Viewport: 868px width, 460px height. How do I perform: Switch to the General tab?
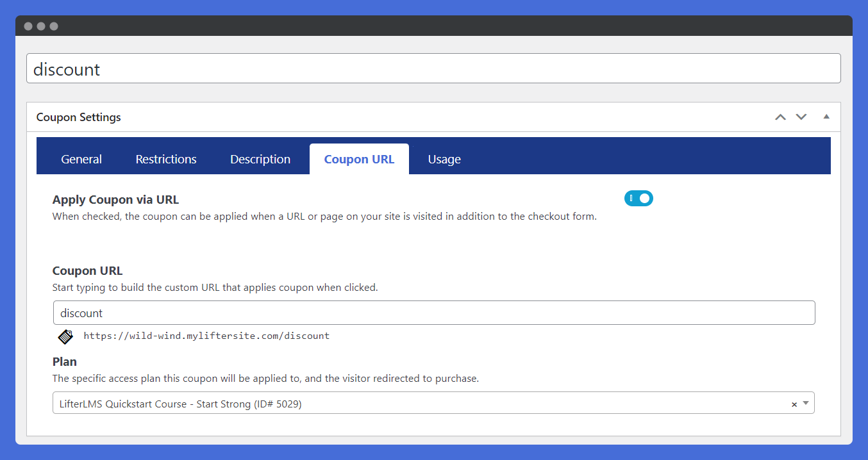pos(81,160)
